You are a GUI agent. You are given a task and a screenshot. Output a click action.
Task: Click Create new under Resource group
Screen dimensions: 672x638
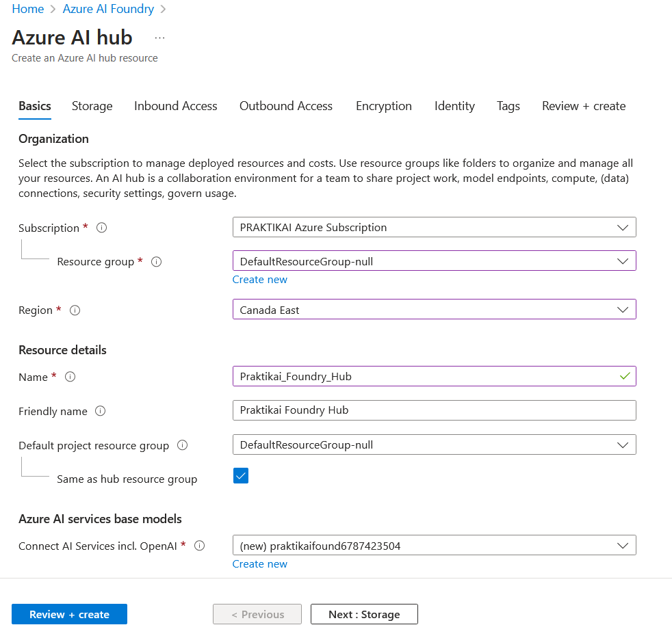click(x=259, y=279)
